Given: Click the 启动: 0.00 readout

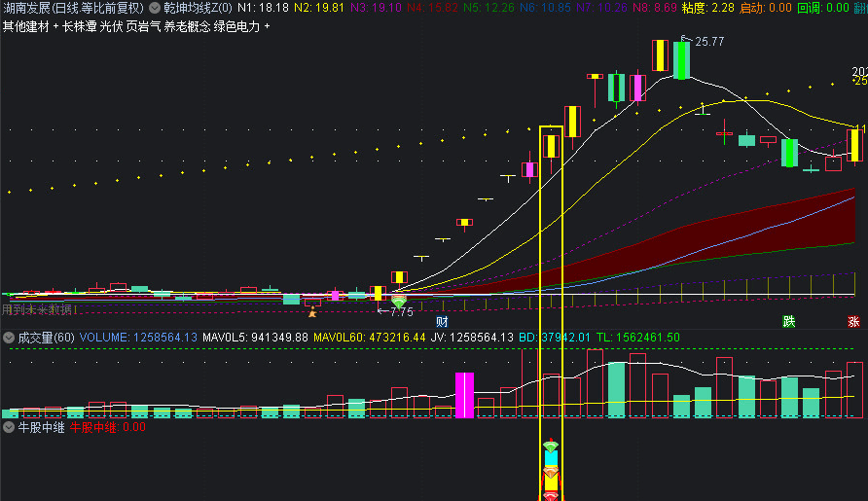Looking at the screenshot, I should (766, 8).
